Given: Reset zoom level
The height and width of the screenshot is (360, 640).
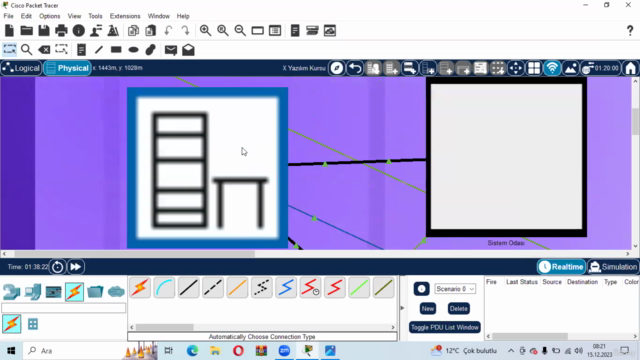Looking at the screenshot, I should tap(223, 31).
